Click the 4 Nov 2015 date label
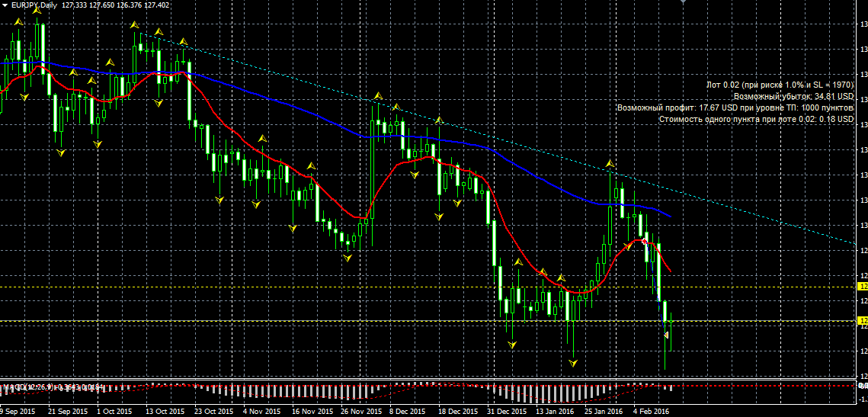 tap(263, 412)
